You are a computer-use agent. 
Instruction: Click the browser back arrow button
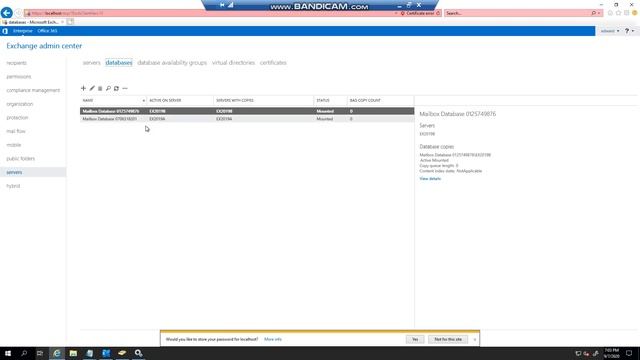pyautogui.click(x=7, y=13)
